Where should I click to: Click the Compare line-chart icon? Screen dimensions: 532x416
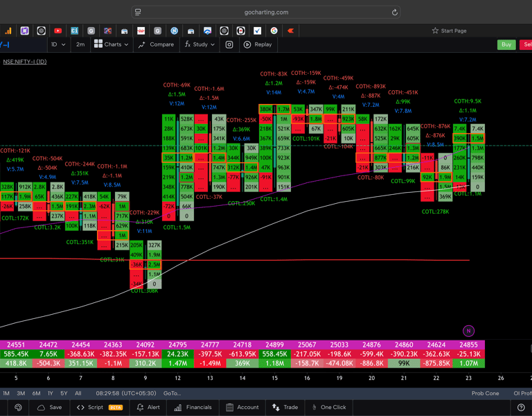pyautogui.click(x=141, y=44)
